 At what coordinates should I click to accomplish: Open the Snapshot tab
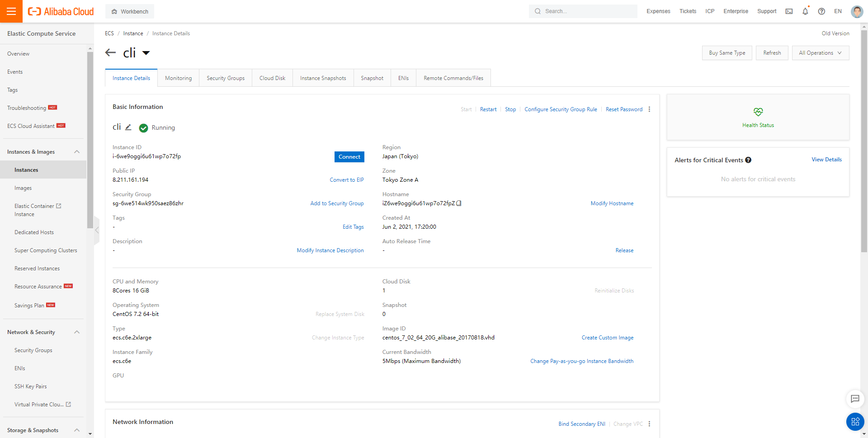(372, 78)
